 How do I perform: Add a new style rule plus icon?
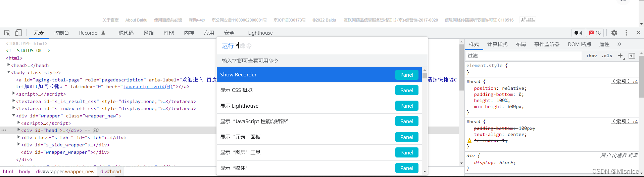[x=620, y=56]
